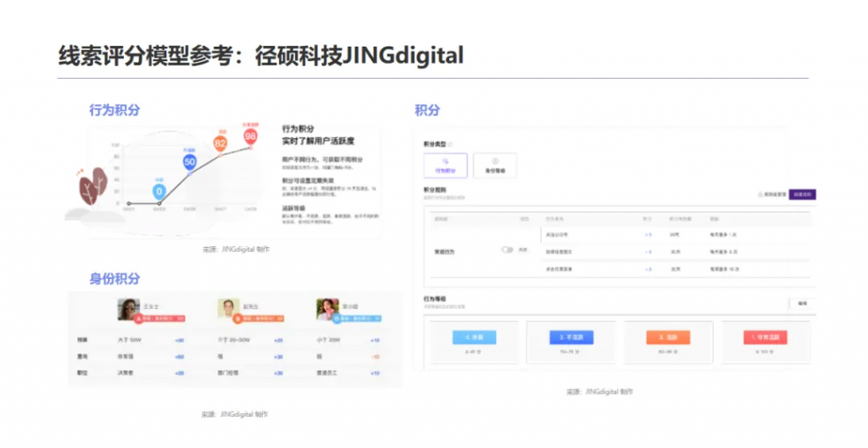The width and height of the screenshot is (868, 448).
Task: Click the edit button beside 行为等级
Action: 802,302
